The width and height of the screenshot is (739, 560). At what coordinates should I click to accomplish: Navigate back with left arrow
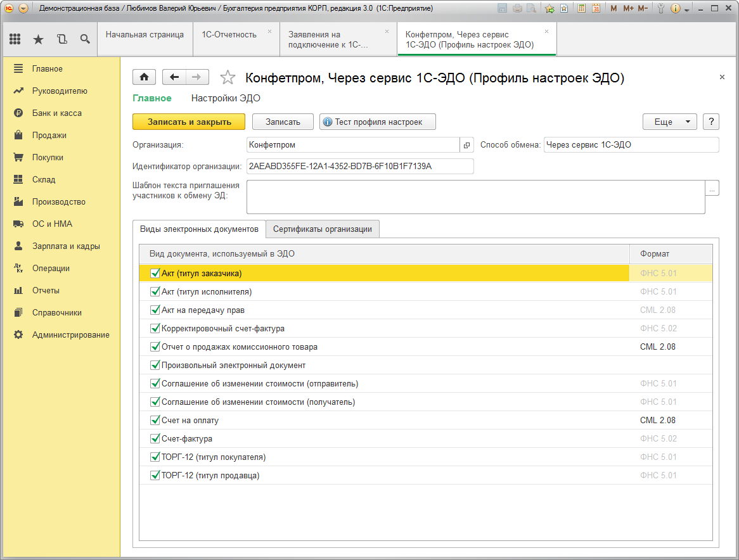[174, 77]
